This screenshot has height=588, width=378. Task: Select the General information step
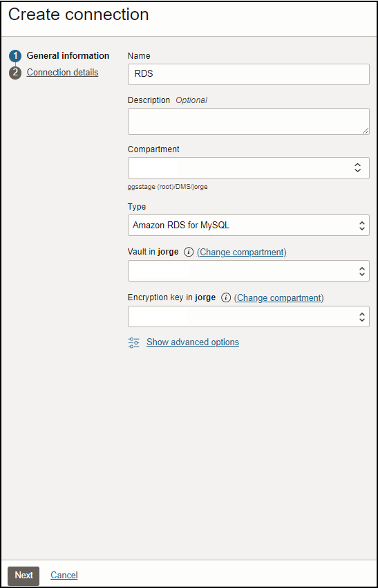68,55
